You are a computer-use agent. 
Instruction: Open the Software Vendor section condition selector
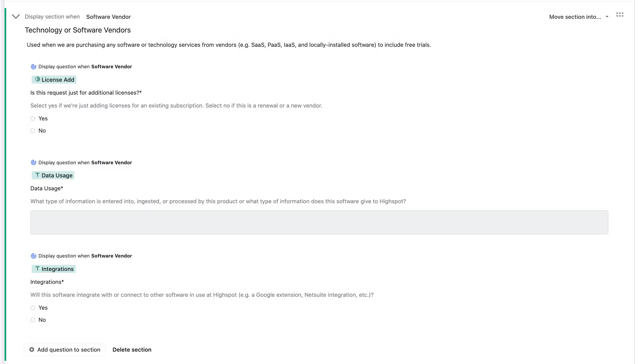108,17
